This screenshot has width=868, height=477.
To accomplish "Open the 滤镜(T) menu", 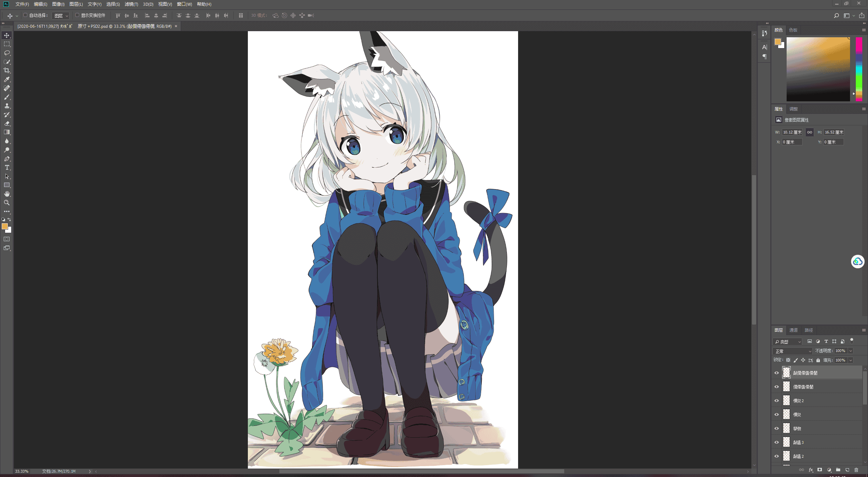I will (131, 4).
